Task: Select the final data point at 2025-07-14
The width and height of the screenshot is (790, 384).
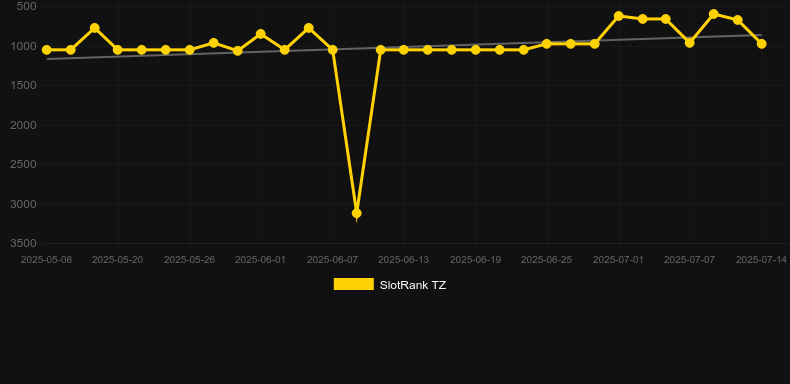Action: pyautogui.click(x=762, y=44)
